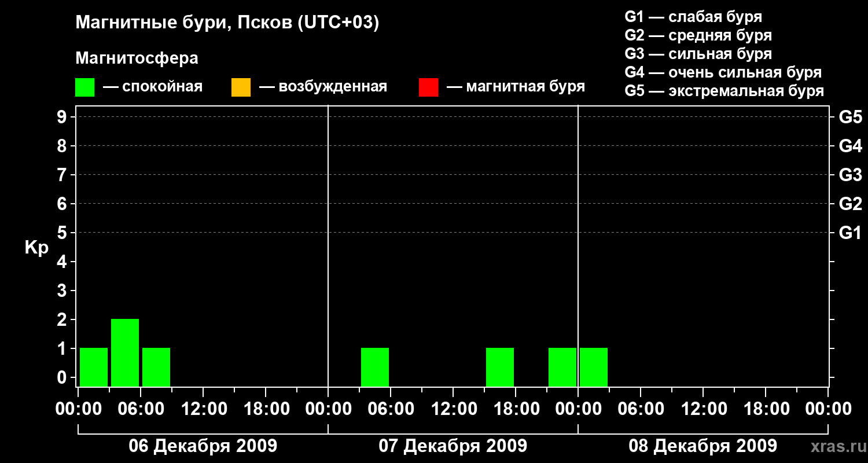Click 'G5 — экстремальная буря' legend line
Image resolution: width=868 pixels, height=463 pixels.
(x=724, y=91)
